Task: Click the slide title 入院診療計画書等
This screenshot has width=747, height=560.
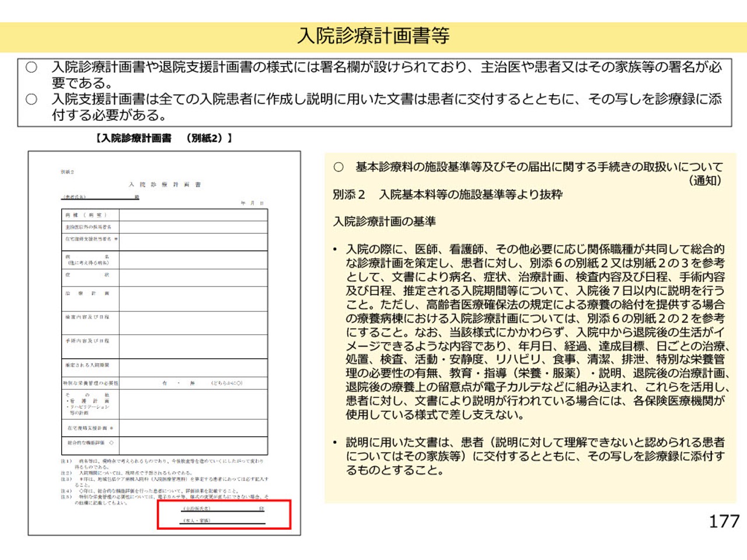Action: (x=373, y=36)
